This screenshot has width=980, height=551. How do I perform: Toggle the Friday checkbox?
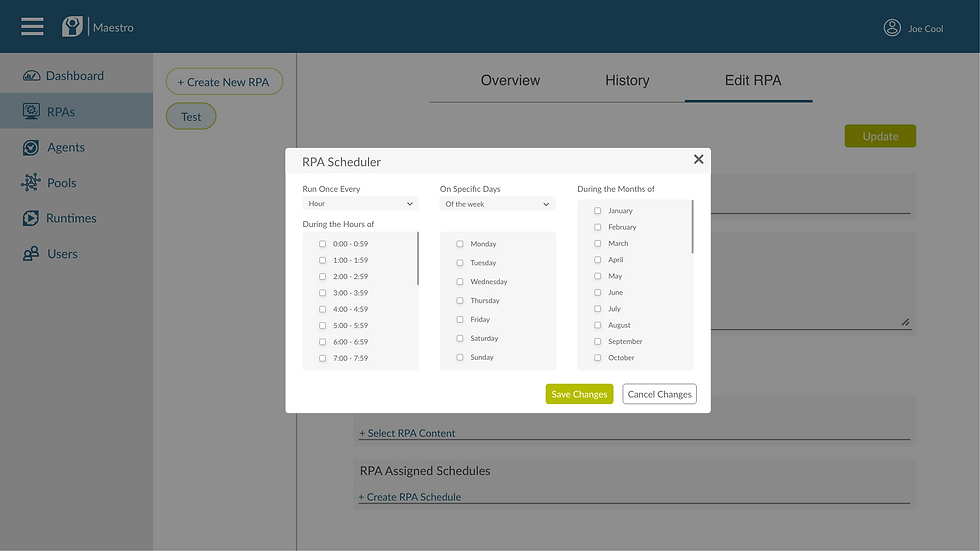pyautogui.click(x=459, y=319)
